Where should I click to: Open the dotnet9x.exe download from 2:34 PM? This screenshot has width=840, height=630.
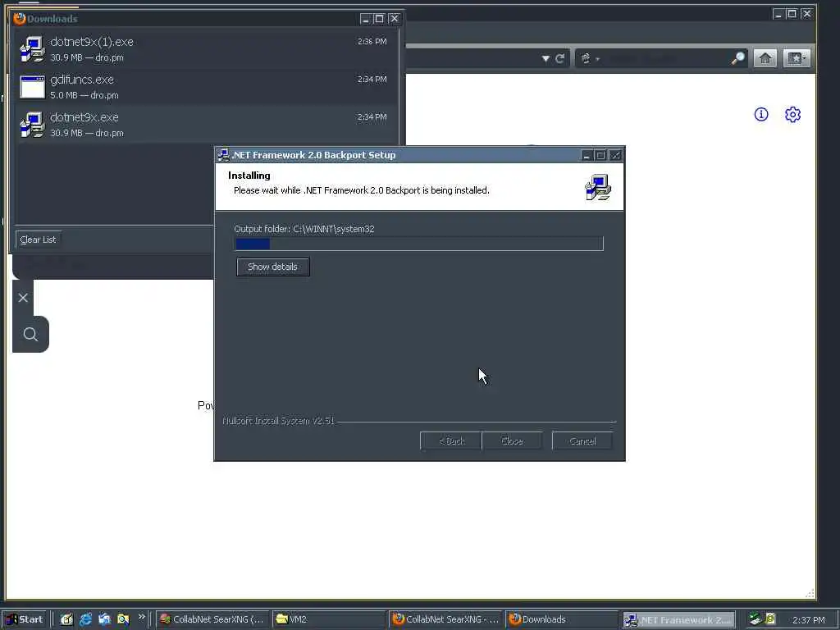[x=204, y=125]
